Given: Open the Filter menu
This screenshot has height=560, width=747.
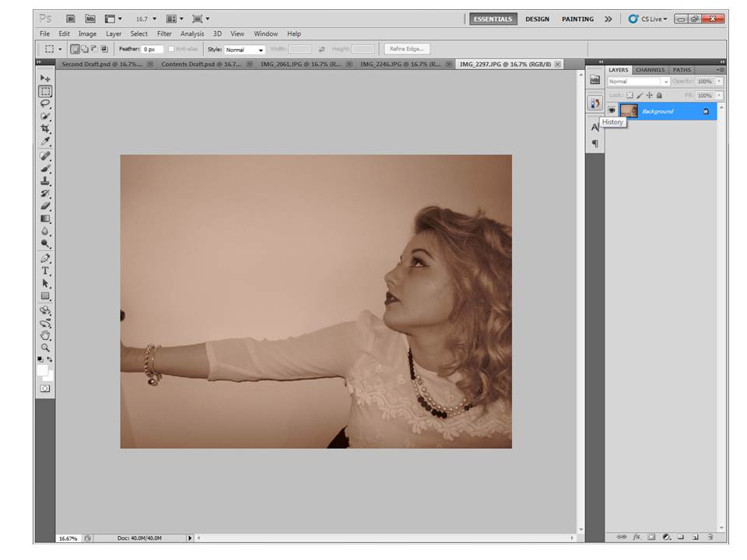Looking at the screenshot, I should pyautogui.click(x=164, y=34).
